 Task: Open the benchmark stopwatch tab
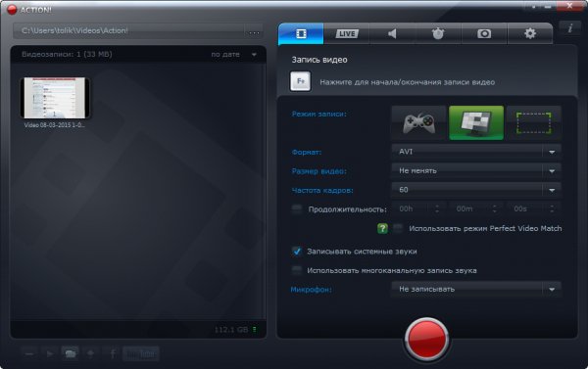coord(438,33)
